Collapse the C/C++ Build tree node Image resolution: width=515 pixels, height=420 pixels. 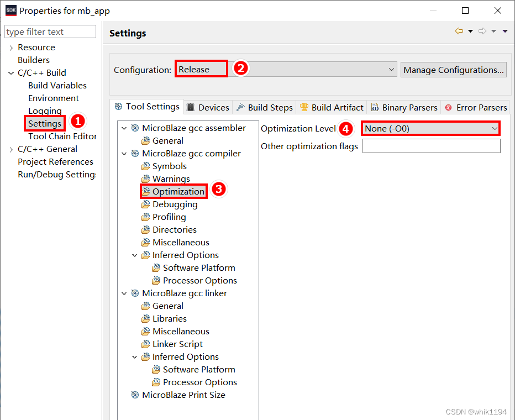pyautogui.click(x=11, y=73)
